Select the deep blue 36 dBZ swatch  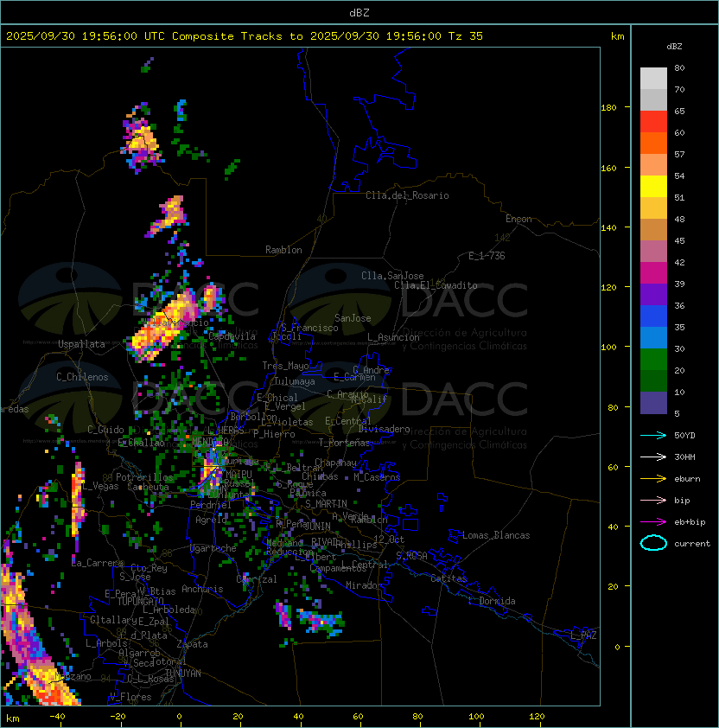click(653, 316)
